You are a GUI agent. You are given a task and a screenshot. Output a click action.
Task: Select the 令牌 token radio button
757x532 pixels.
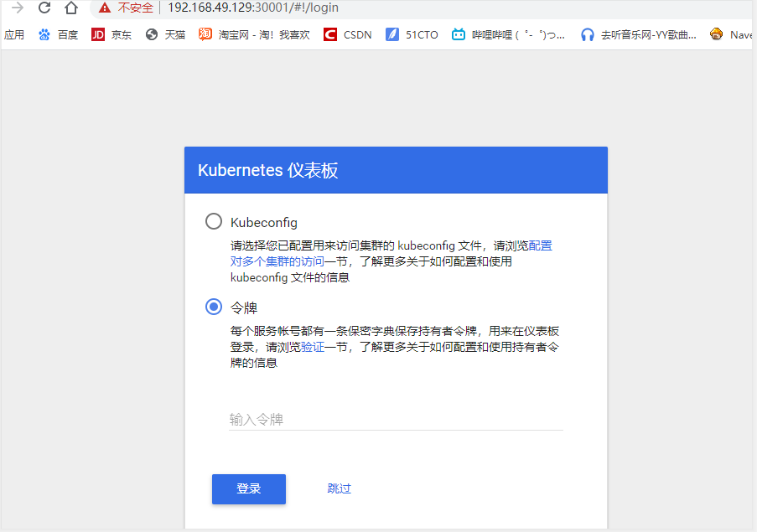214,307
